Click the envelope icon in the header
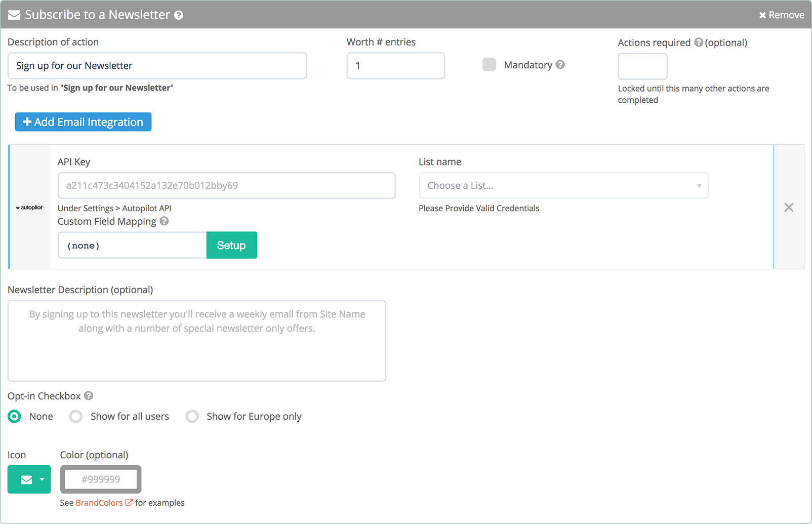 tap(14, 15)
